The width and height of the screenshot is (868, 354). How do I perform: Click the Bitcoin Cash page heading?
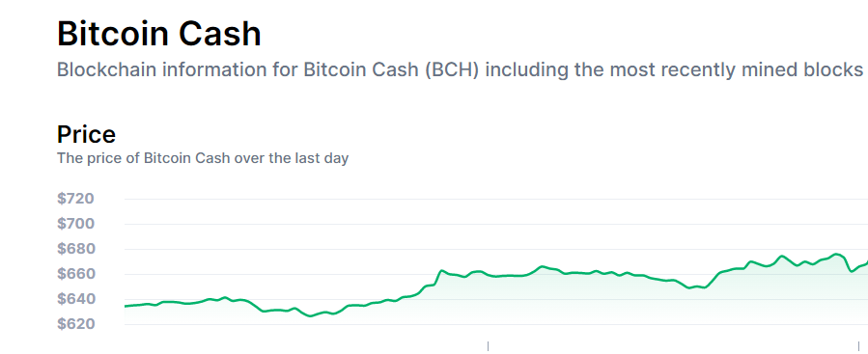[159, 33]
